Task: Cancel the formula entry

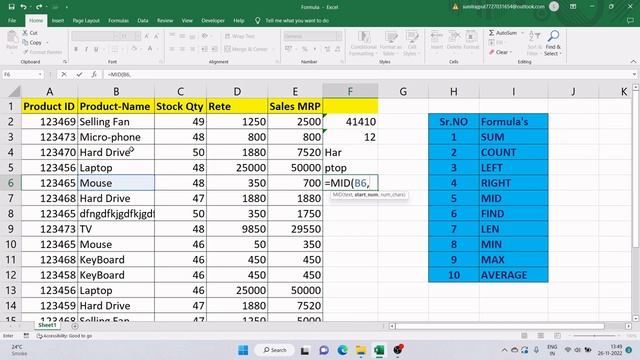Action: (64, 74)
